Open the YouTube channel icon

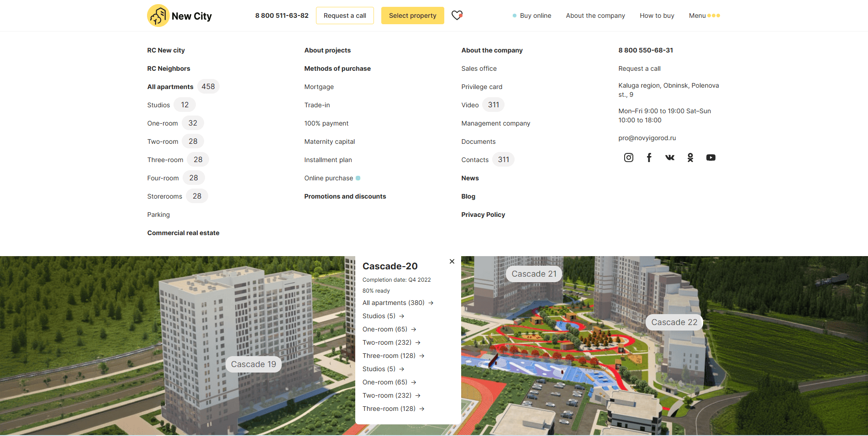(x=711, y=158)
